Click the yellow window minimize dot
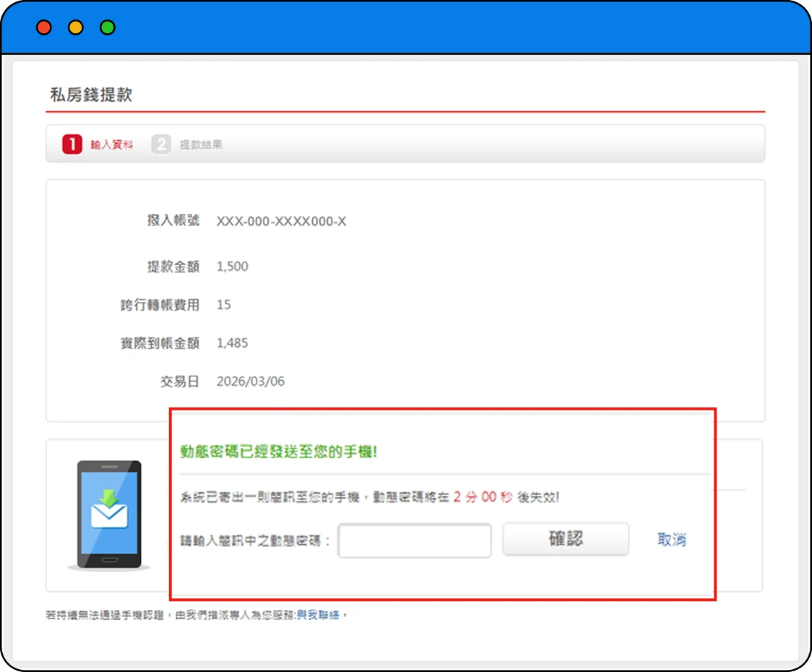Image resolution: width=812 pixels, height=672 pixels. 76,27
